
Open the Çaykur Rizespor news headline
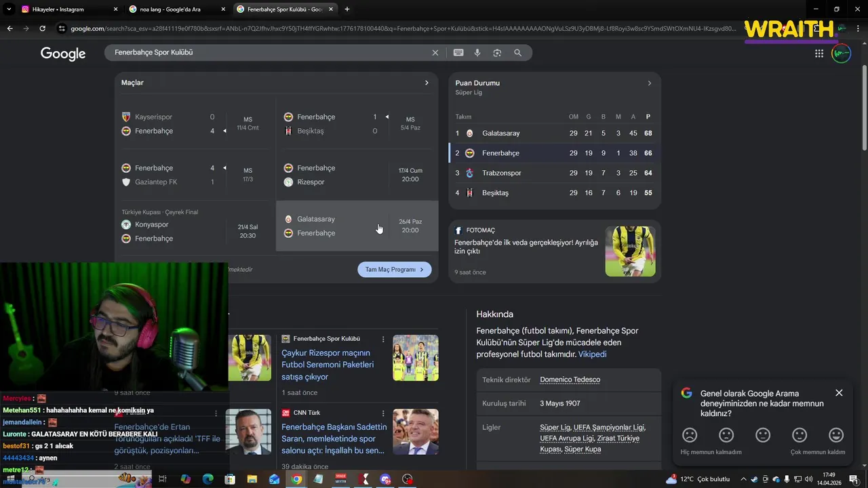coord(328,365)
